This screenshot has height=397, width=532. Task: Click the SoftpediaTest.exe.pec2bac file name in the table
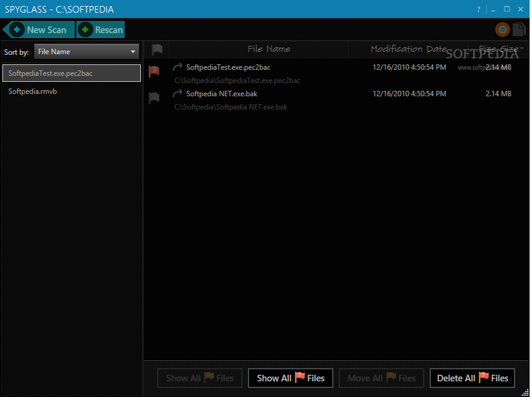tap(228, 67)
